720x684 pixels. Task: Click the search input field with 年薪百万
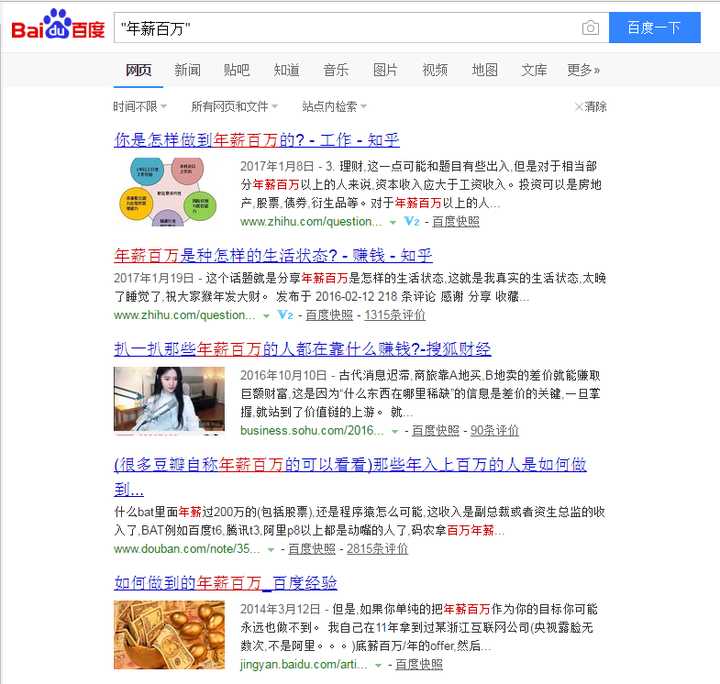tap(348, 28)
